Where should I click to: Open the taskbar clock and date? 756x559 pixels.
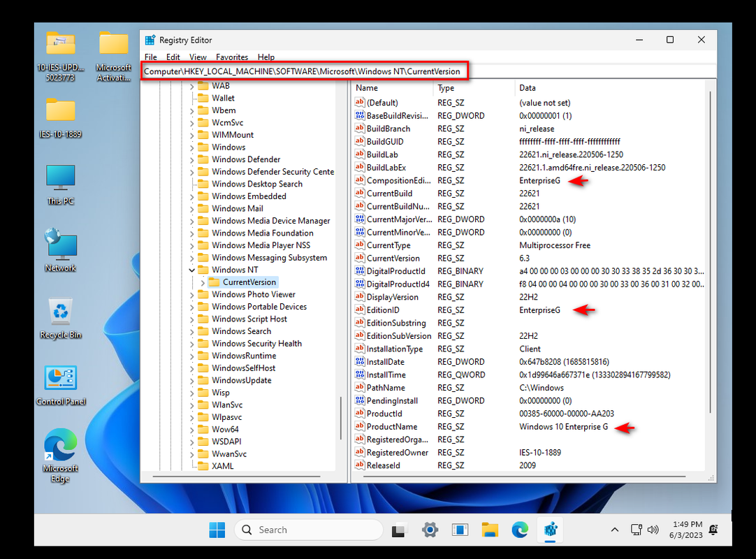pos(685,530)
